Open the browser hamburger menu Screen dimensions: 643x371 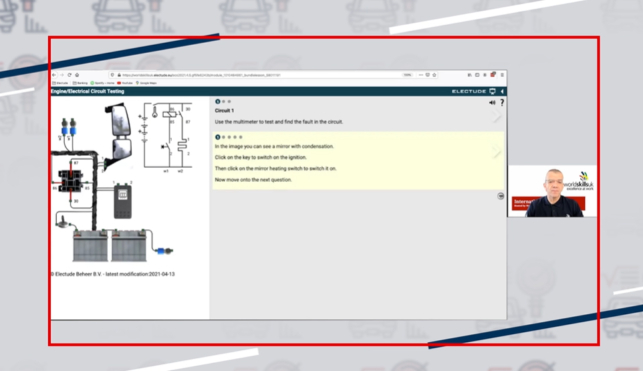(x=502, y=75)
